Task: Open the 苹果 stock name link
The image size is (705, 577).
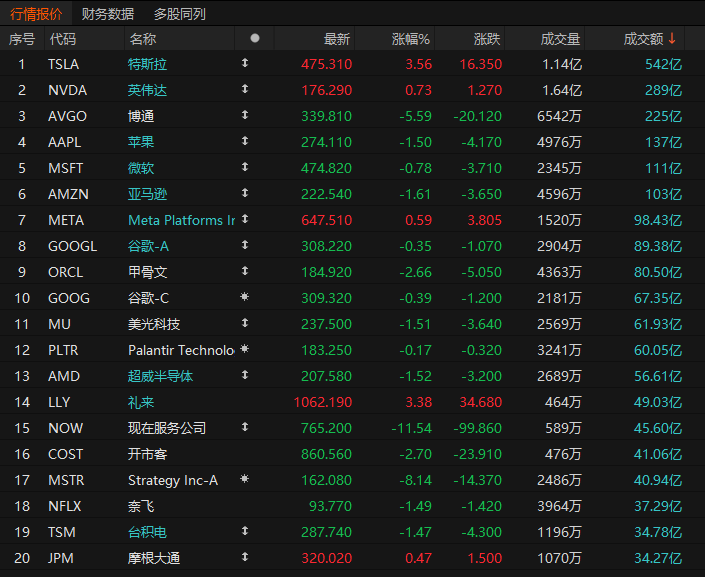Action: coord(141,142)
